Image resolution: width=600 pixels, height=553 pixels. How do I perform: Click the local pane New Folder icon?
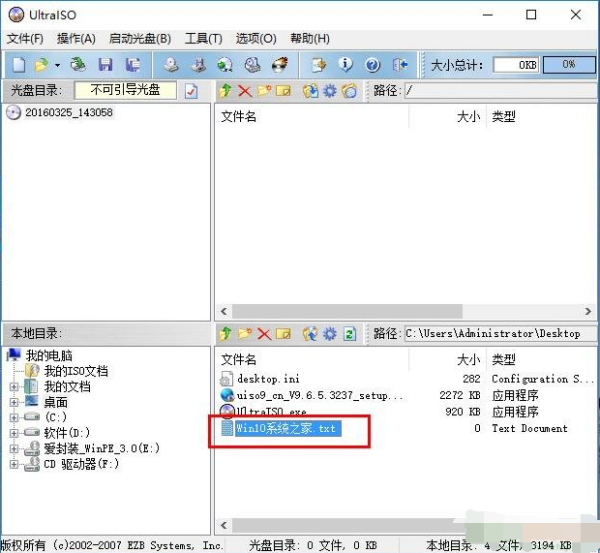245,334
